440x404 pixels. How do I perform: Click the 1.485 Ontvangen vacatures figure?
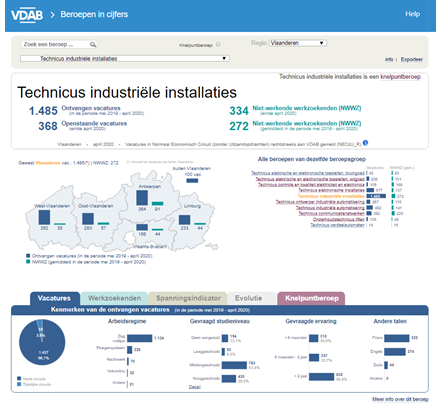point(43,111)
